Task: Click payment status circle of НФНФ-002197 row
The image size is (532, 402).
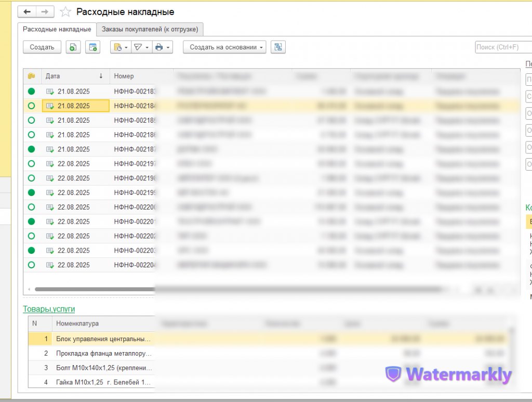Action: (32, 164)
